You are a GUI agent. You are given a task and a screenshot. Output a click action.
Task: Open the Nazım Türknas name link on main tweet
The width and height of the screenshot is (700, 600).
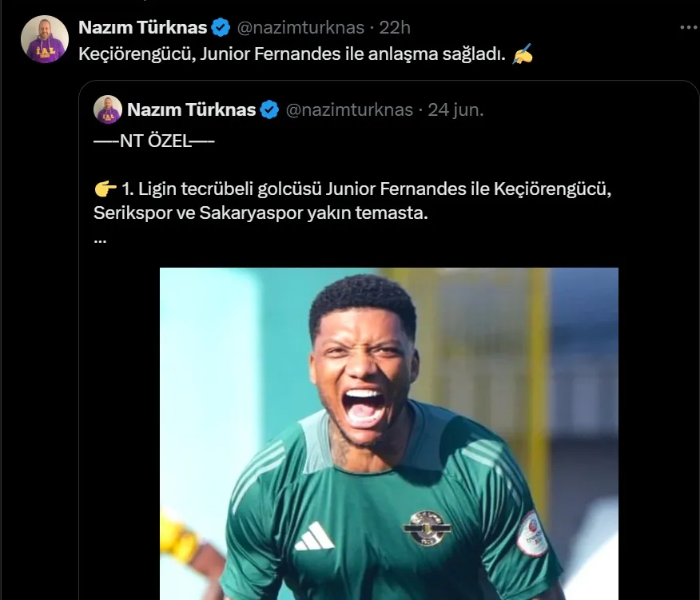[143, 28]
